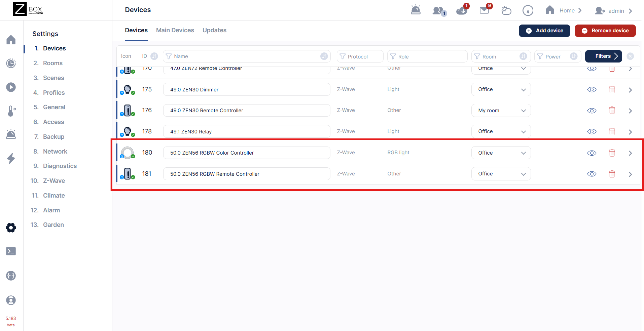Image resolution: width=644 pixels, height=331 pixels.
Task: Switch to the Updates tab
Action: coord(214,30)
